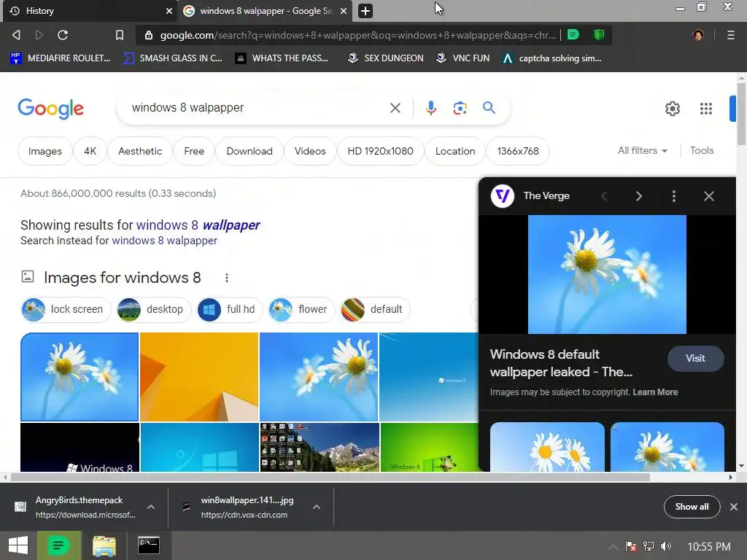Screen dimensions: 747x560
Task: Apply the HD 1920x1080 filter chip
Action: point(380,151)
